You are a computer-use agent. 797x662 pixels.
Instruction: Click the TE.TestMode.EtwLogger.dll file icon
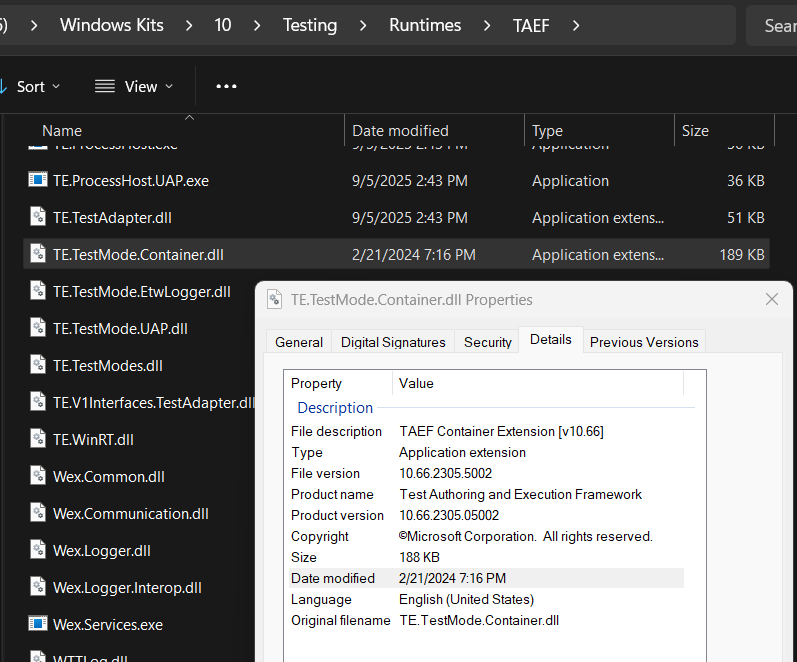pyautogui.click(x=38, y=291)
